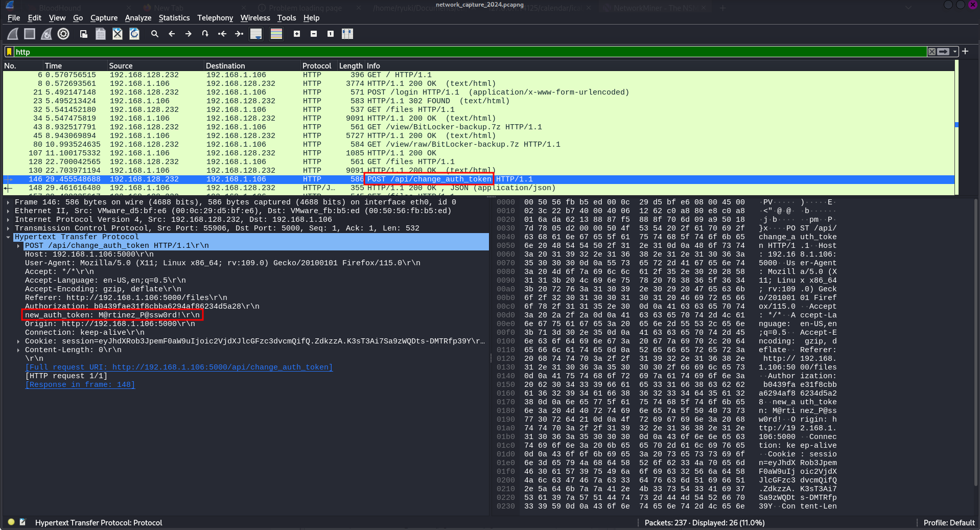Open the Edit menu
This screenshot has height=530, width=980.
coord(35,18)
